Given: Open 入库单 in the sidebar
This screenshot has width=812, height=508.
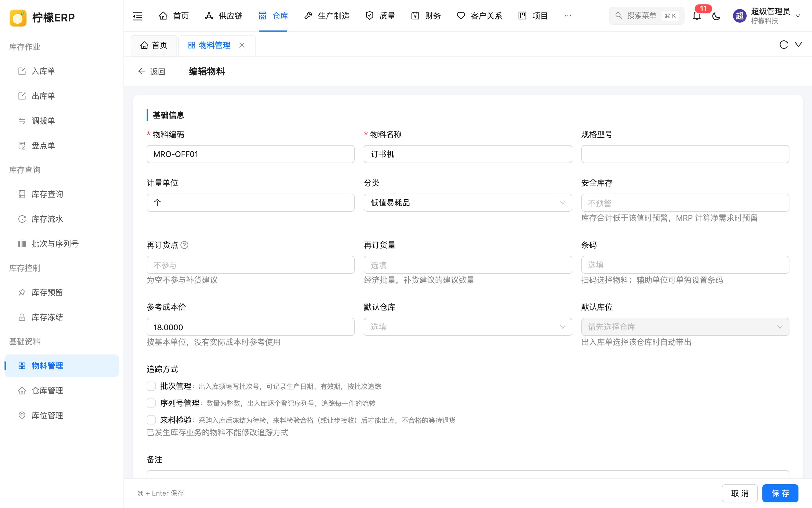Looking at the screenshot, I should (x=62, y=71).
